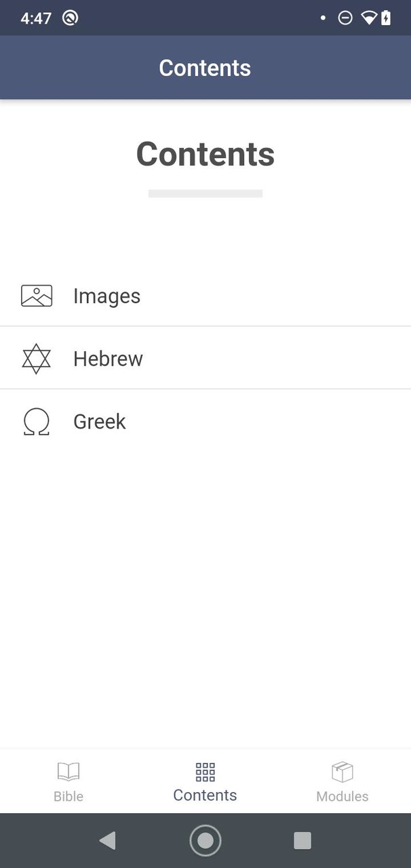Tap the Wi-Fi status icon
Viewport: 411px width, 868px height.
point(368,18)
